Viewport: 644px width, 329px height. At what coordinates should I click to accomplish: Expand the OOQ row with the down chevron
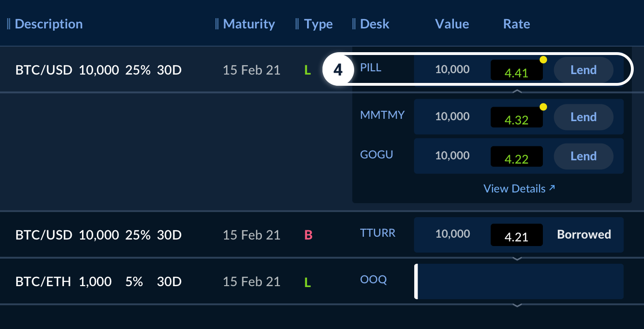pos(517,305)
